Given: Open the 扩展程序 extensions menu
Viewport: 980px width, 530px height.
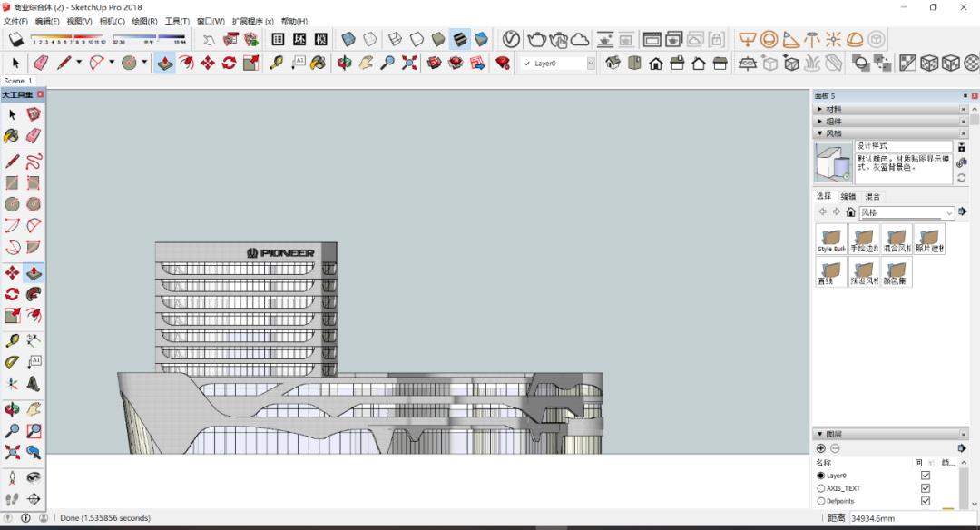Looking at the screenshot, I should (252, 21).
